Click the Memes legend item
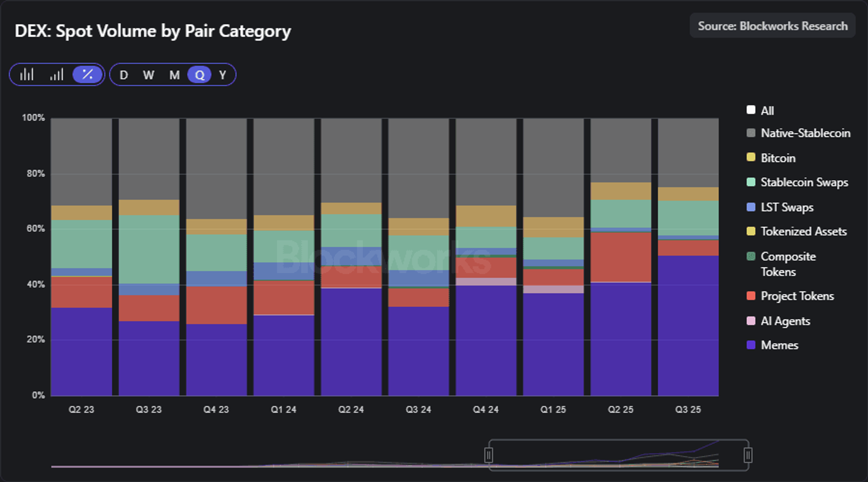 (x=772, y=345)
